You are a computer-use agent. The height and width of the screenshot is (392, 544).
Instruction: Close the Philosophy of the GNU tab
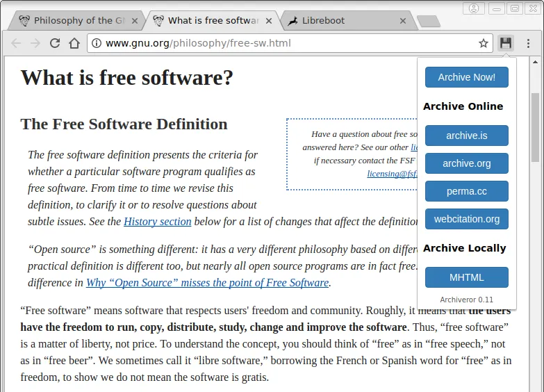pyautogui.click(x=135, y=21)
